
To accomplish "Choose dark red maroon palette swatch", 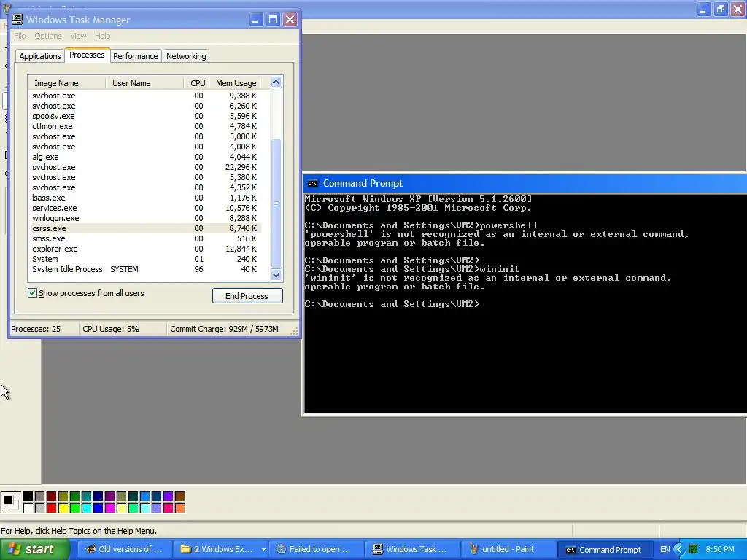I will (x=52, y=497).
